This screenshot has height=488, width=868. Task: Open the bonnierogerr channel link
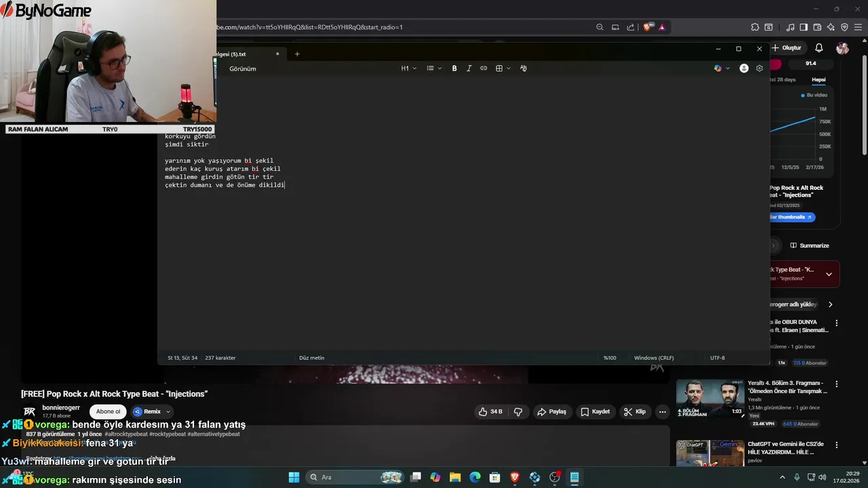(x=61, y=407)
